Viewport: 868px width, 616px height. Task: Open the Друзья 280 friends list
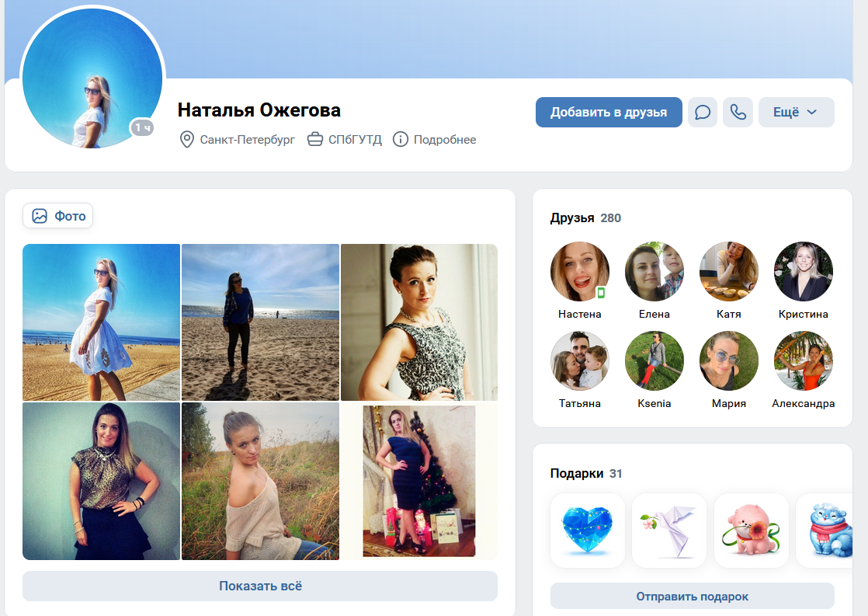pos(585,218)
